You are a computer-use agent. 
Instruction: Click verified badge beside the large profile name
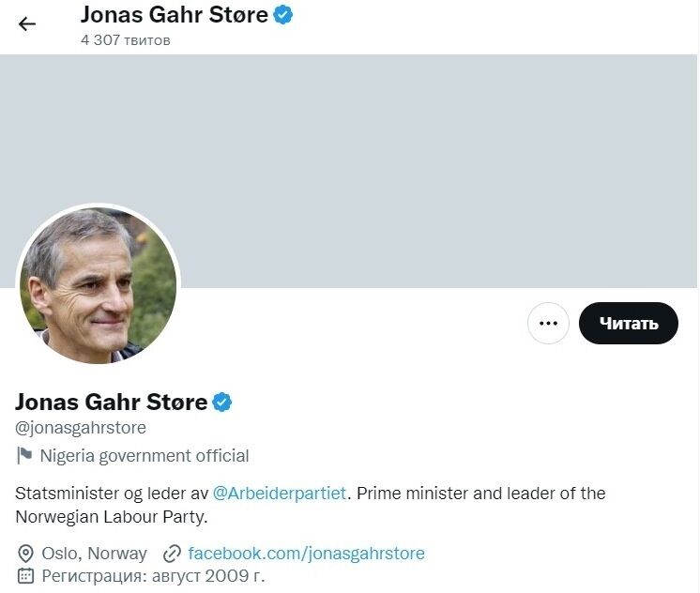222,403
